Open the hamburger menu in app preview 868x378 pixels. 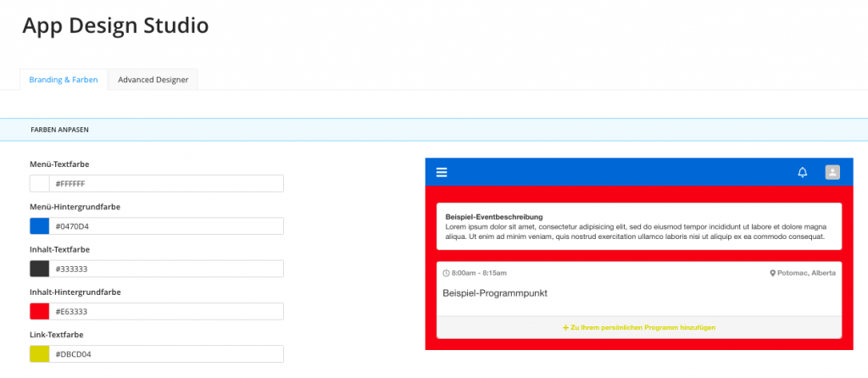(x=441, y=172)
